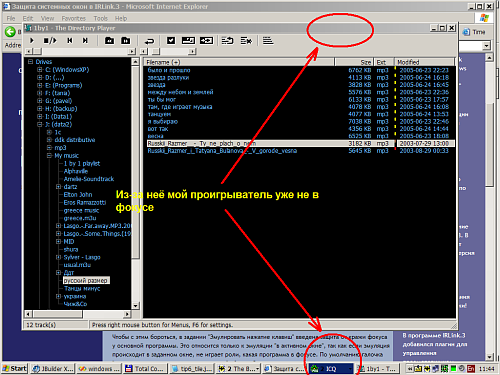
Task: Expand the украина folder
Action: 58,296
